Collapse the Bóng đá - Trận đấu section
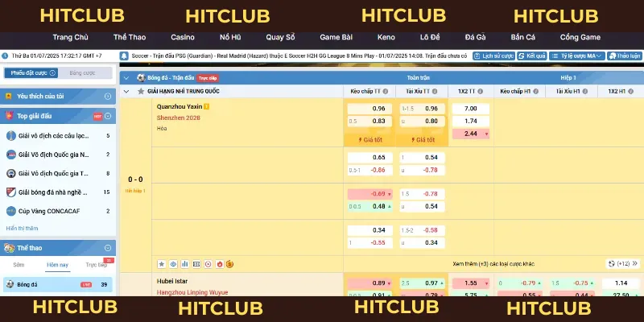Image resolution: width=644 pixels, height=322 pixels. click(126, 78)
